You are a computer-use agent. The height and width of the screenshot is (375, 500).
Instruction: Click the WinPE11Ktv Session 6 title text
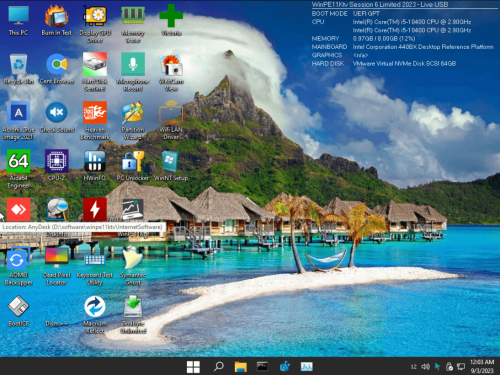coord(380,4)
